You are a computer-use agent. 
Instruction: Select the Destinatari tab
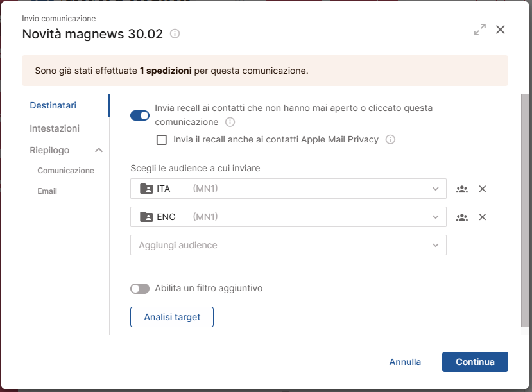tap(53, 105)
